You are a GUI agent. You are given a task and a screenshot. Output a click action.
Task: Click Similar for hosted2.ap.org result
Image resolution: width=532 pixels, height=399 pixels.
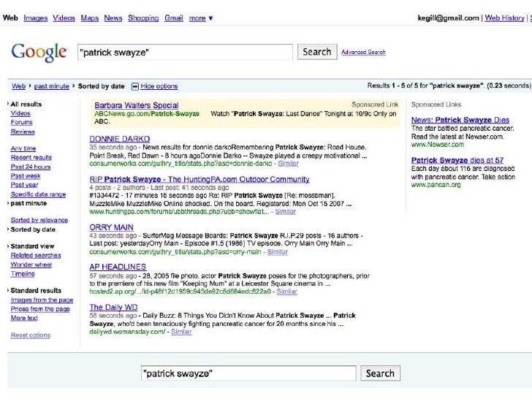pyautogui.click(x=286, y=292)
